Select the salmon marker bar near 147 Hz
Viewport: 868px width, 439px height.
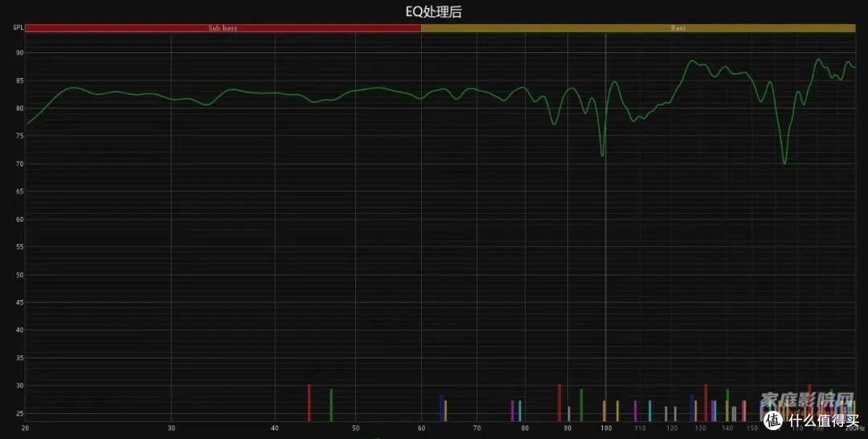coord(744,411)
